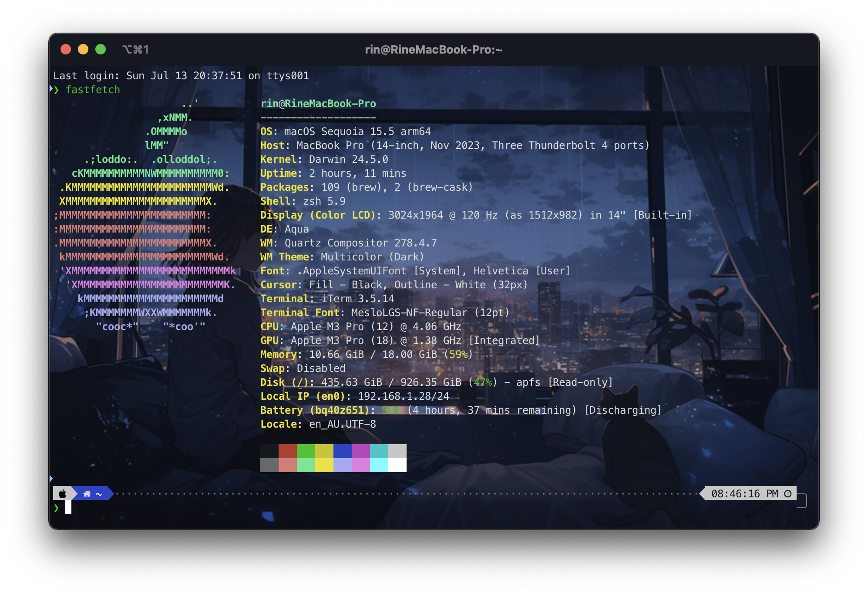
Task: Click 'Local IP (en0)' address 192.168.1.28/24
Action: click(403, 396)
